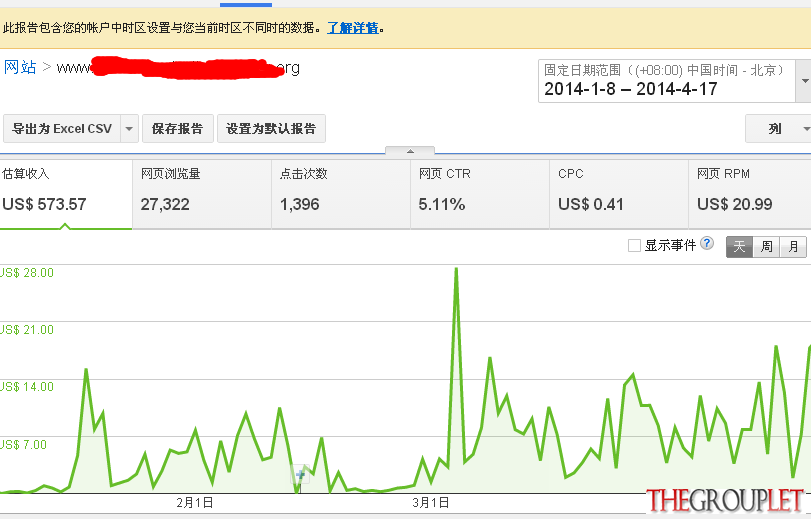Click the US$ 21.00 axis label
The image size is (811, 519).
(x=27, y=330)
